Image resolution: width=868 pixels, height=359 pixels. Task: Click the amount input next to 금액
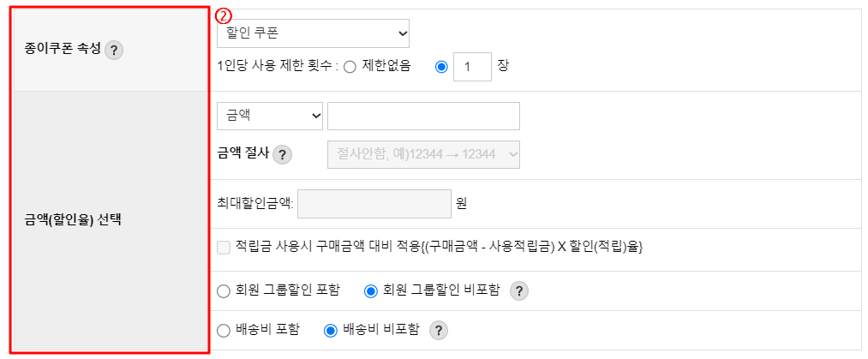(424, 116)
